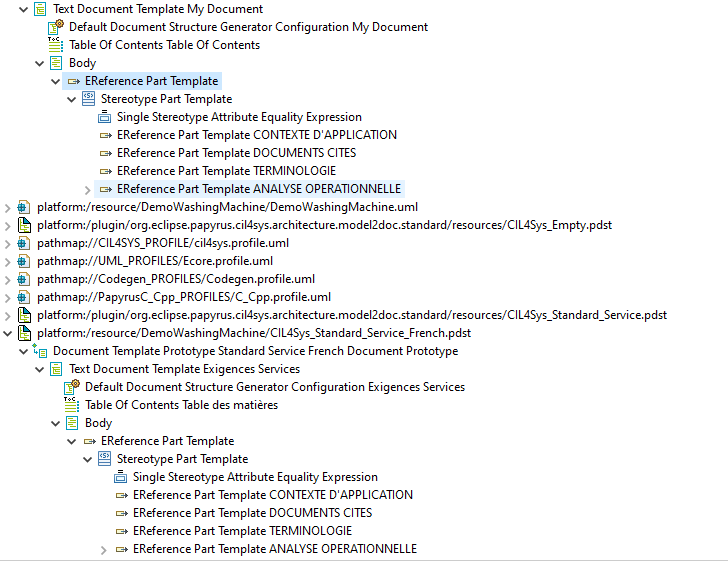The width and height of the screenshot is (728, 561).
Task: Select Table Of Contents Table des matières row
Action: tap(182, 405)
